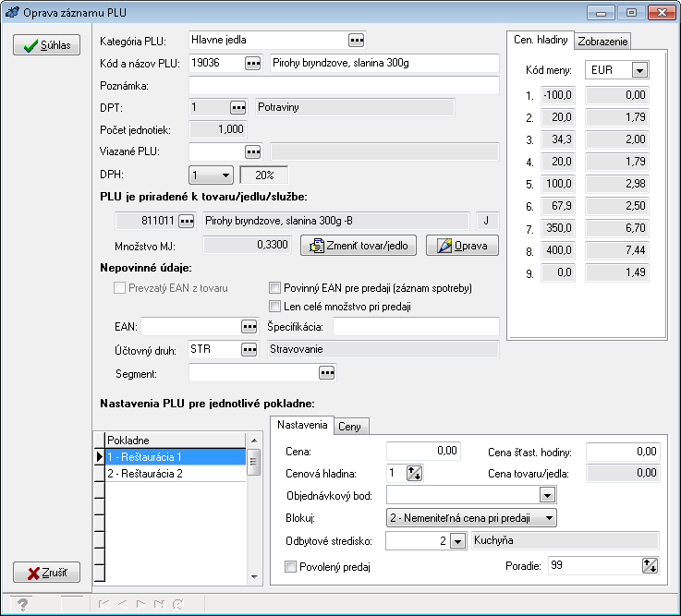The height and width of the screenshot is (616, 681).
Task: Expand the Kód meny EUR dropdown
Action: pyautogui.click(x=639, y=70)
